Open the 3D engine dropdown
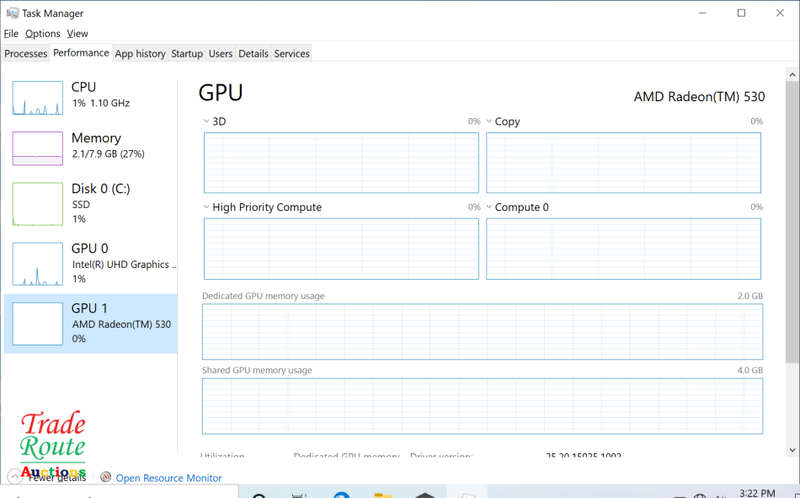The height and width of the screenshot is (498, 800). point(207,121)
